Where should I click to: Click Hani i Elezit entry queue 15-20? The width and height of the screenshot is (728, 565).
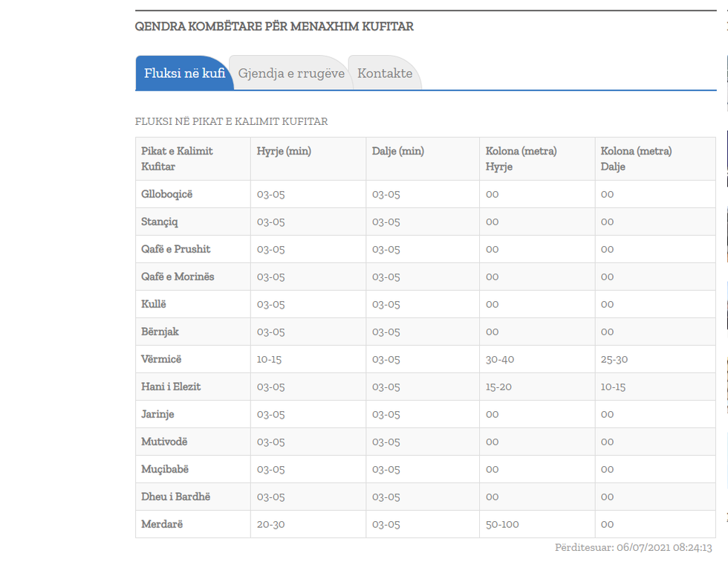[x=498, y=387]
